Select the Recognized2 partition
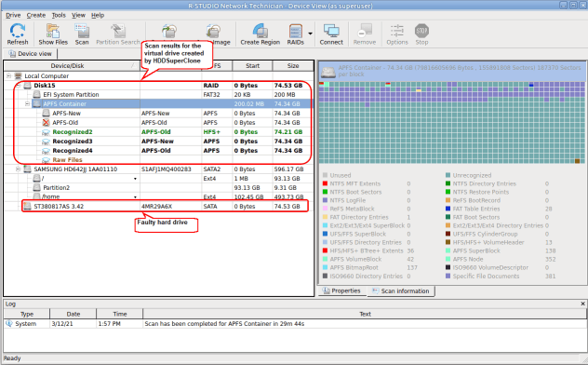 (73, 132)
